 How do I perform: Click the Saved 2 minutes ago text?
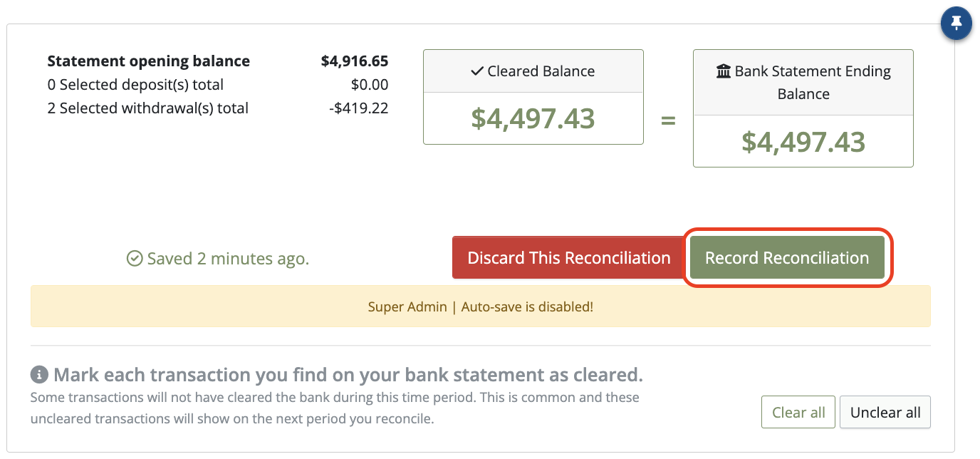pyautogui.click(x=228, y=258)
